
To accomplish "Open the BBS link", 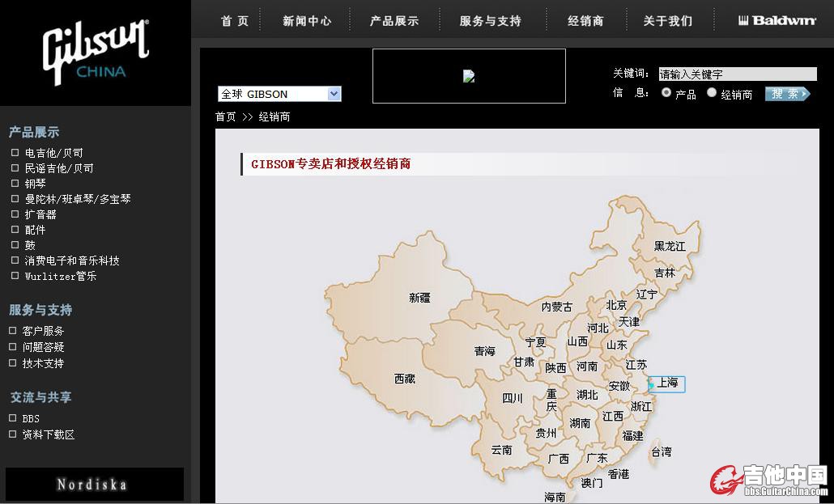I will click(31, 419).
